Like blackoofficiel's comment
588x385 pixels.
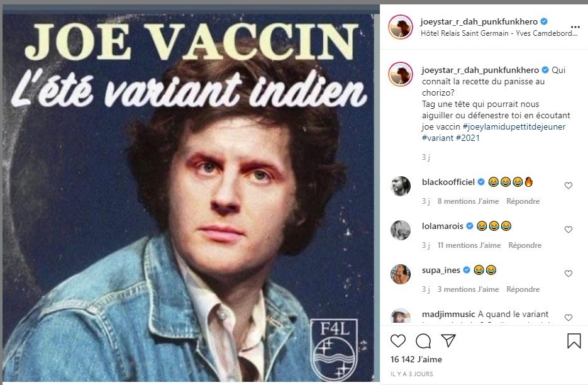coord(569,186)
